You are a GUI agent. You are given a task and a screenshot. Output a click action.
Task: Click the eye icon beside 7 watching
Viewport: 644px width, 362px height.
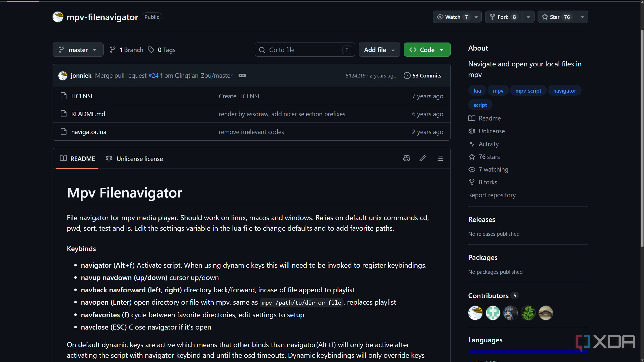472,170
